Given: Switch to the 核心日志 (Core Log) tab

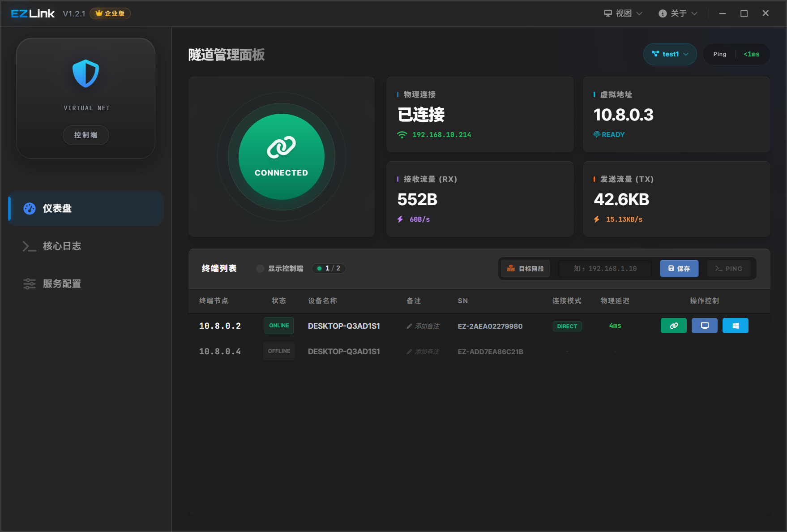Looking at the screenshot, I should pyautogui.click(x=62, y=246).
